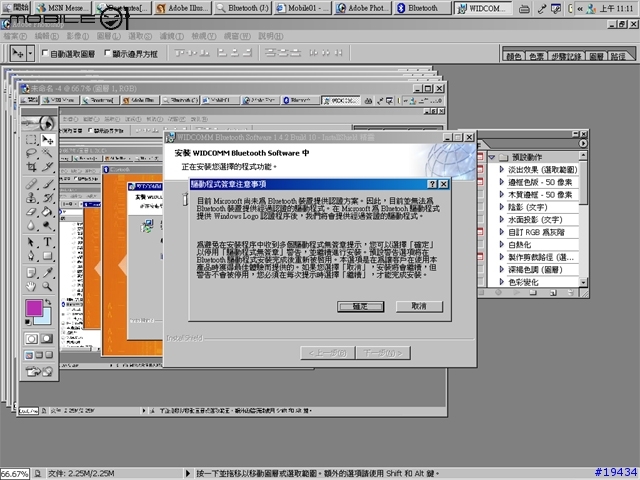The image size is (640, 480).
Task: Open 濾鏡 menu in Photoshop
Action: [x=171, y=36]
